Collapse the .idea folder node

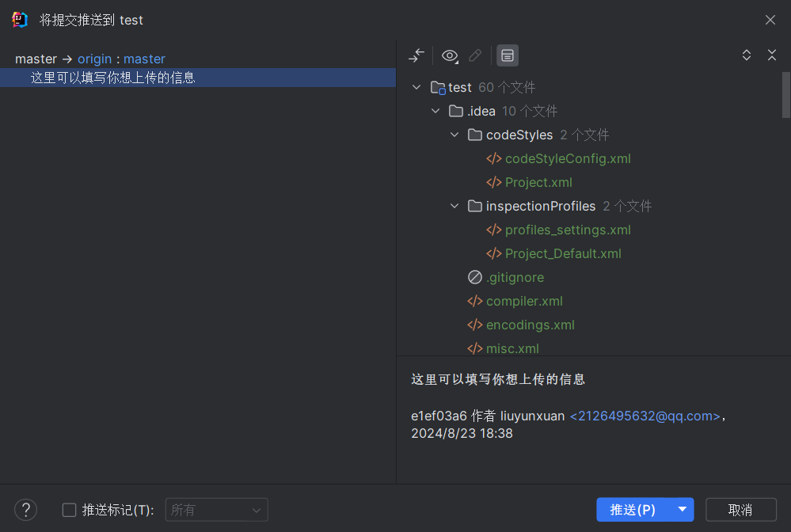pyautogui.click(x=435, y=111)
